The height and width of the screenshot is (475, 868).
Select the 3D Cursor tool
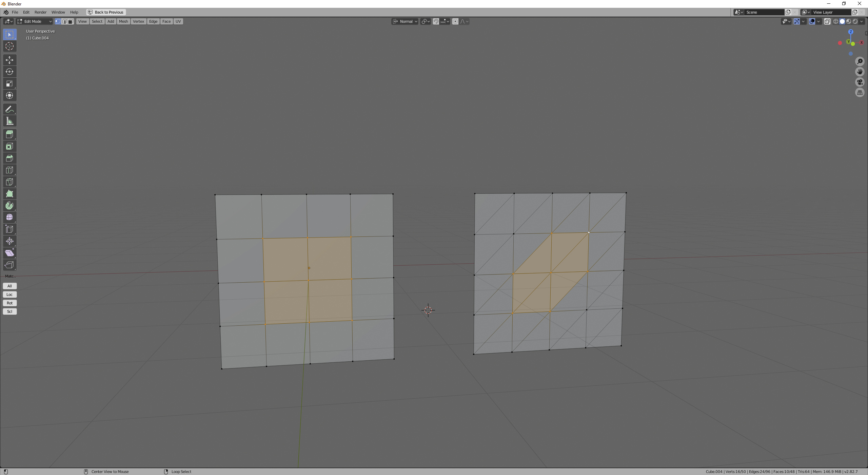9,46
